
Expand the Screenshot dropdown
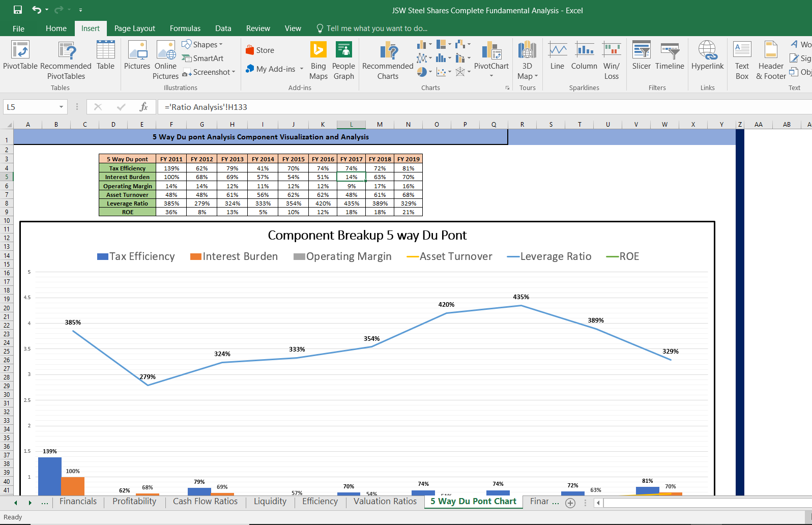234,72
